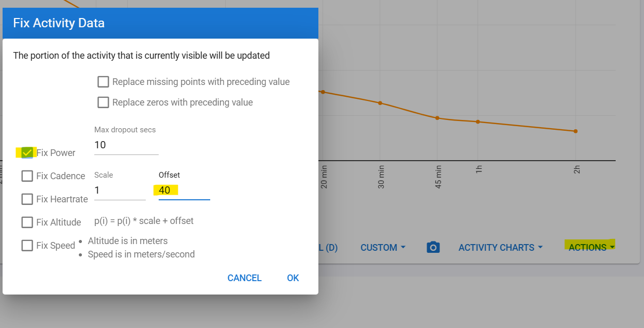Toggle the Fix Altitude checkbox
The image size is (644, 328).
coord(27,222)
